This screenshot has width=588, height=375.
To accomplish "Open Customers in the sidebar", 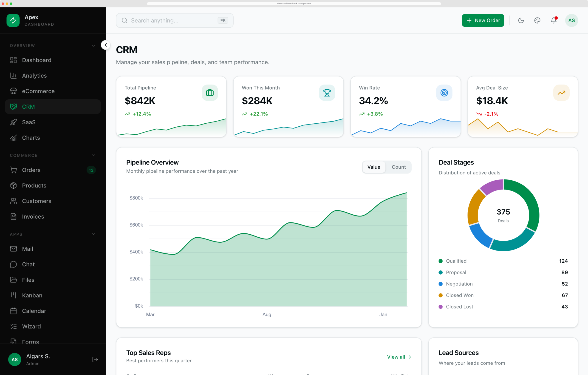I will pyautogui.click(x=53, y=201).
